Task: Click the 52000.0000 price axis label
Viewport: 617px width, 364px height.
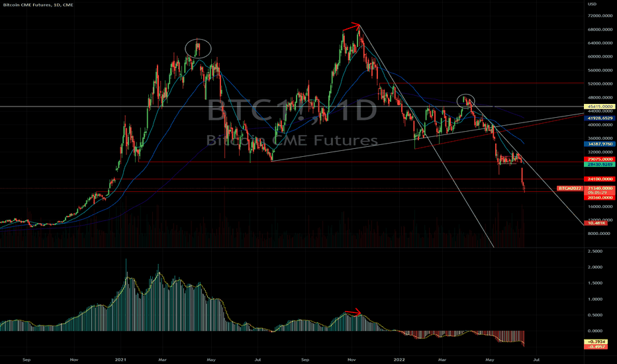Action: [600, 84]
